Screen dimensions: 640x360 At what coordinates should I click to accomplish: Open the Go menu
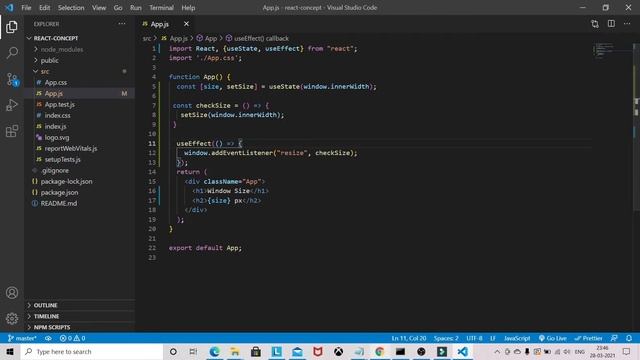[118, 8]
